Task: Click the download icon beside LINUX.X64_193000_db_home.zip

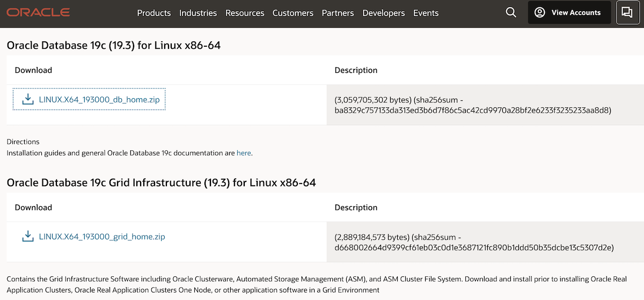Action: [28, 99]
